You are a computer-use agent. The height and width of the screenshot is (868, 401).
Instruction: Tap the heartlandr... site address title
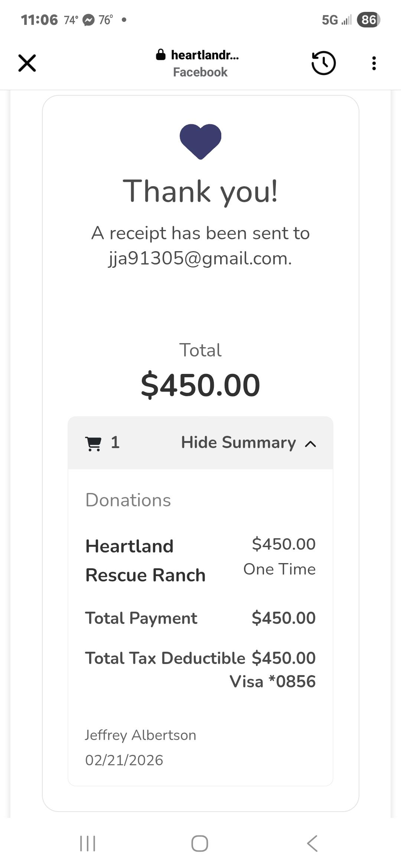coord(205,55)
